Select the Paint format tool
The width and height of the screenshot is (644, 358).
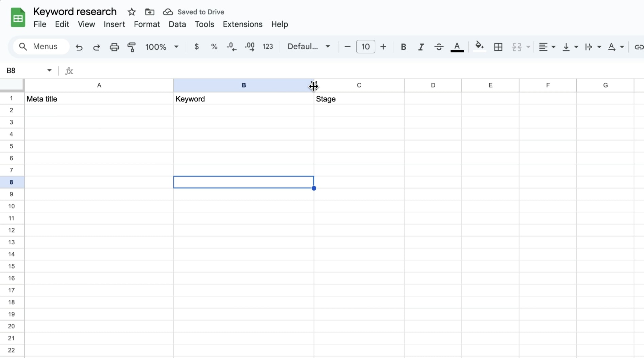pyautogui.click(x=132, y=47)
